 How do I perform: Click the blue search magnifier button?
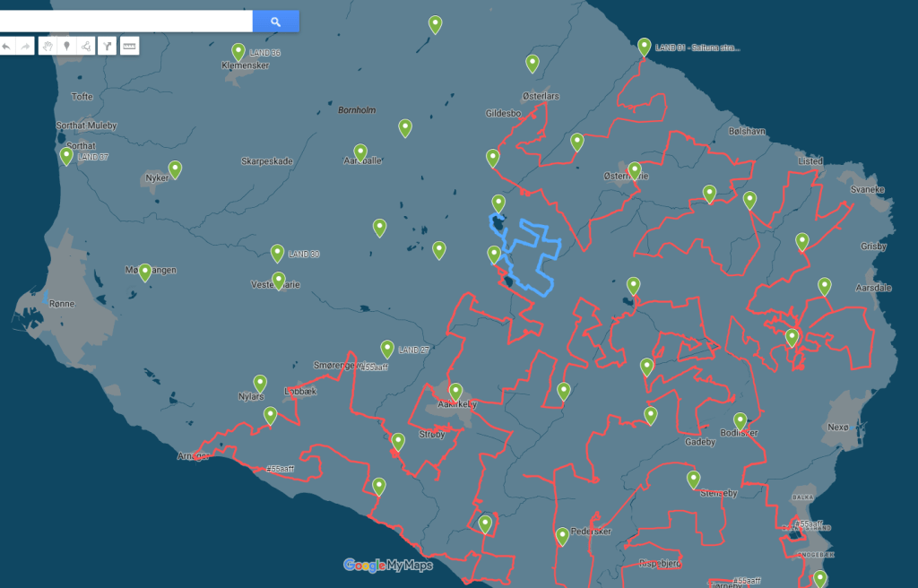click(275, 22)
